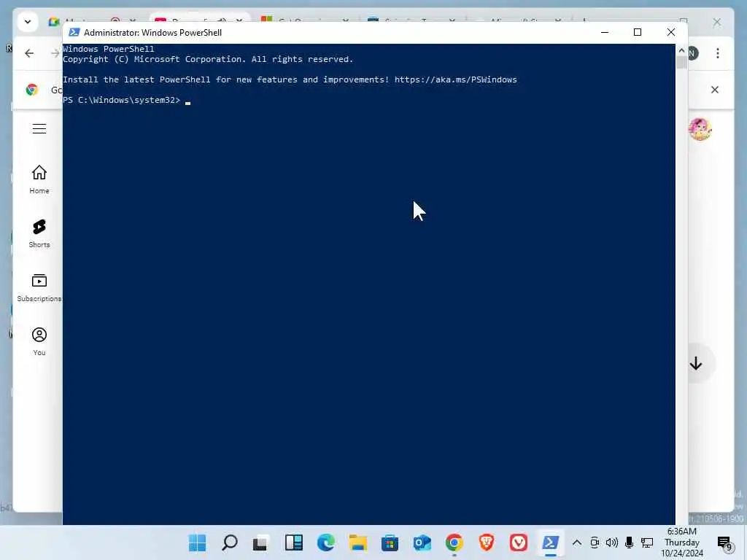The width and height of the screenshot is (747, 560).
Task: Open Microsoft Store from taskbar
Action: click(x=390, y=542)
